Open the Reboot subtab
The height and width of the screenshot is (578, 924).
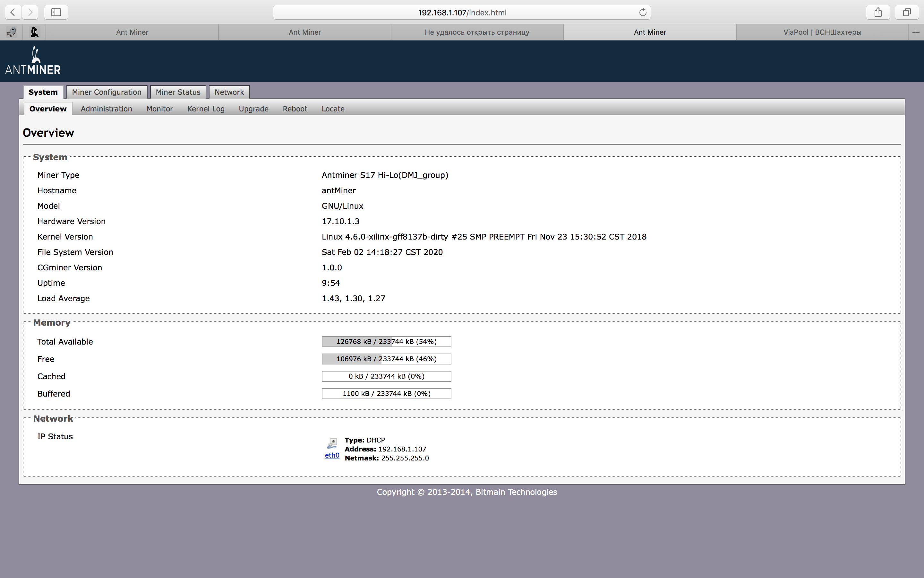click(295, 109)
